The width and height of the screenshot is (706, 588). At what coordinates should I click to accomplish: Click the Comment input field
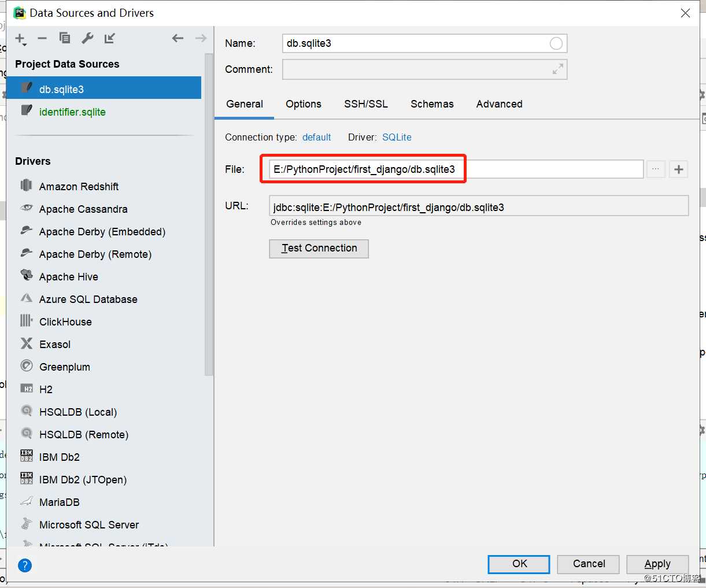(x=424, y=69)
